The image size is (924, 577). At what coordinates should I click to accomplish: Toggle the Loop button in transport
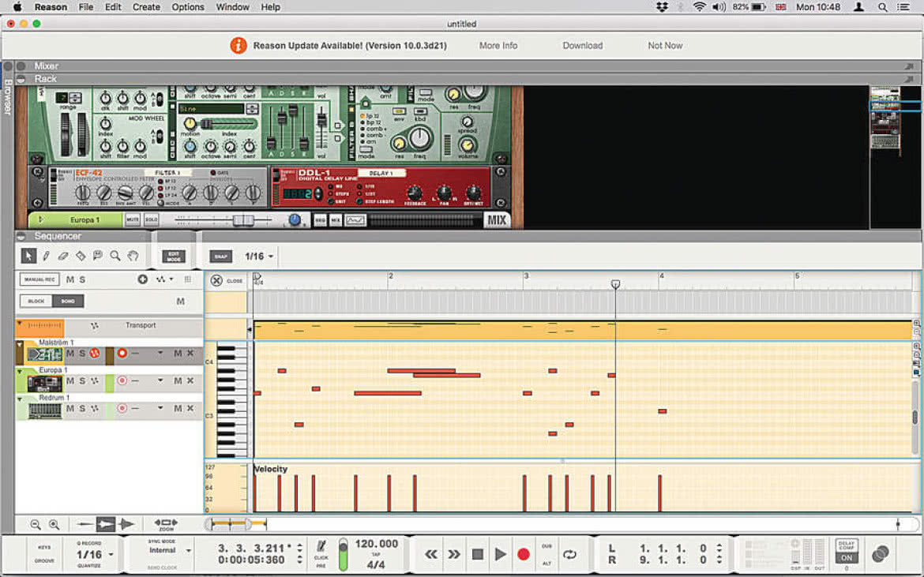569,554
